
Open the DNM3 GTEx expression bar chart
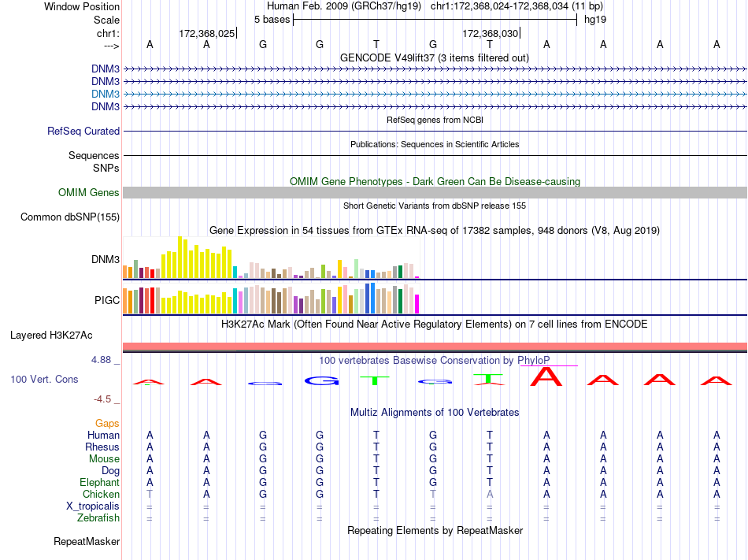[x=271, y=258]
